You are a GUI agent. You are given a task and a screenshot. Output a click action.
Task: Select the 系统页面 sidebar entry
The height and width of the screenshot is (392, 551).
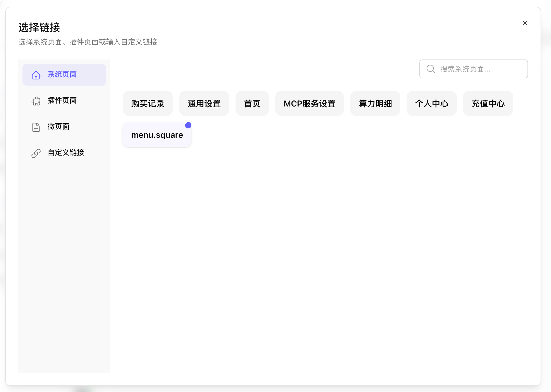coord(62,74)
